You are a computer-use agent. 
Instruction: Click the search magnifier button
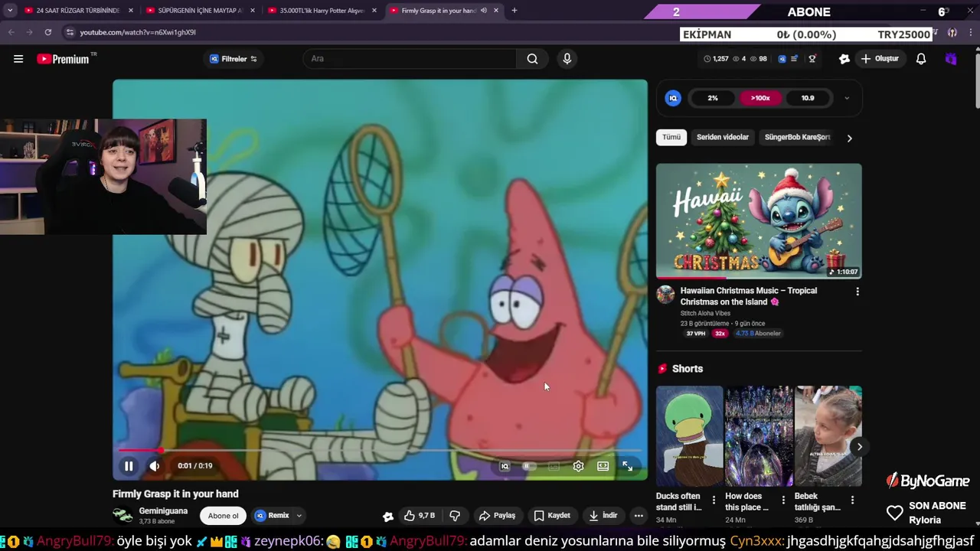532,59
